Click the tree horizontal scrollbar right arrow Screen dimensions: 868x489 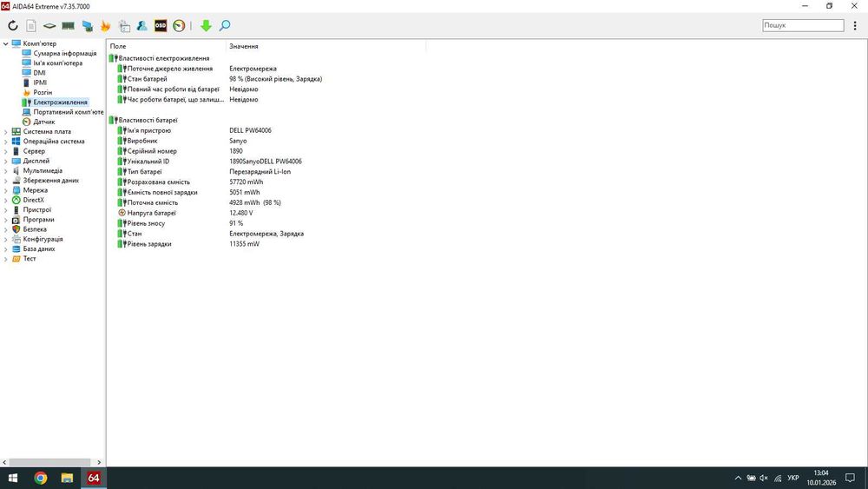click(99, 462)
